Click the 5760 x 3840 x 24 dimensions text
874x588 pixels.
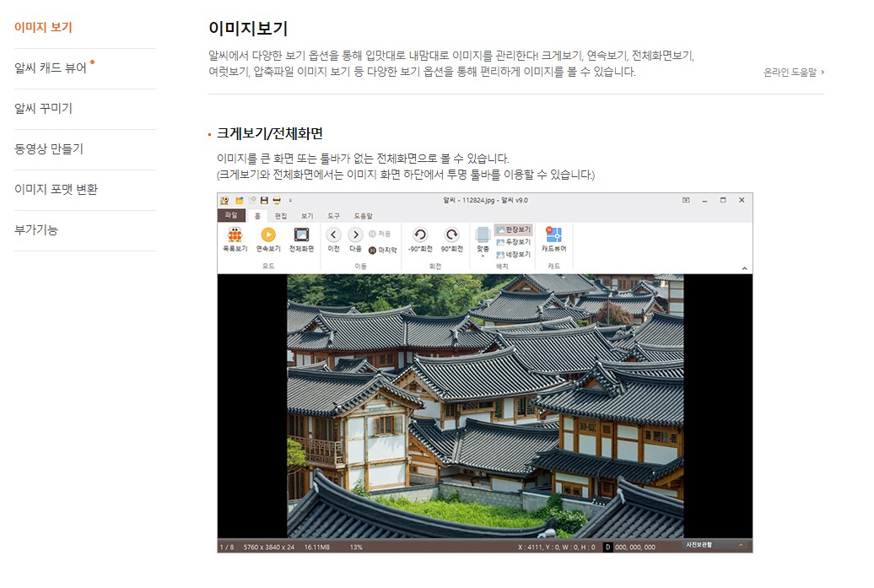(268, 548)
